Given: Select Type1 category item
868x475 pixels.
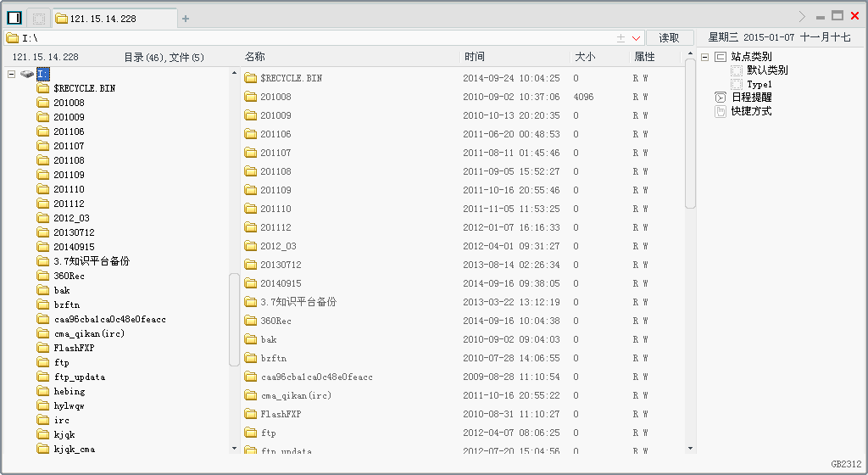Looking at the screenshot, I should point(759,84).
